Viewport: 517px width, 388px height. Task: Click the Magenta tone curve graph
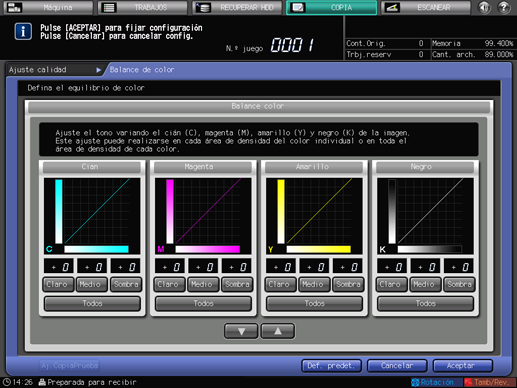203,216
